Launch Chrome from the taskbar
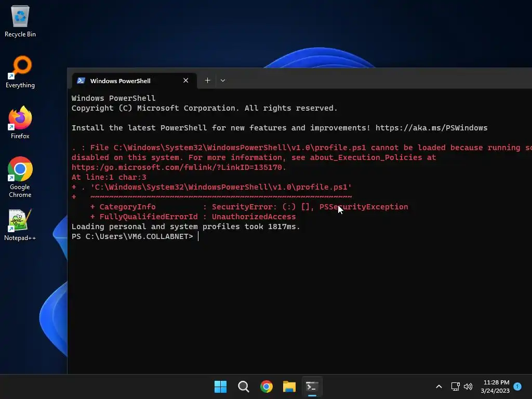Image resolution: width=532 pixels, height=399 pixels. [267, 387]
